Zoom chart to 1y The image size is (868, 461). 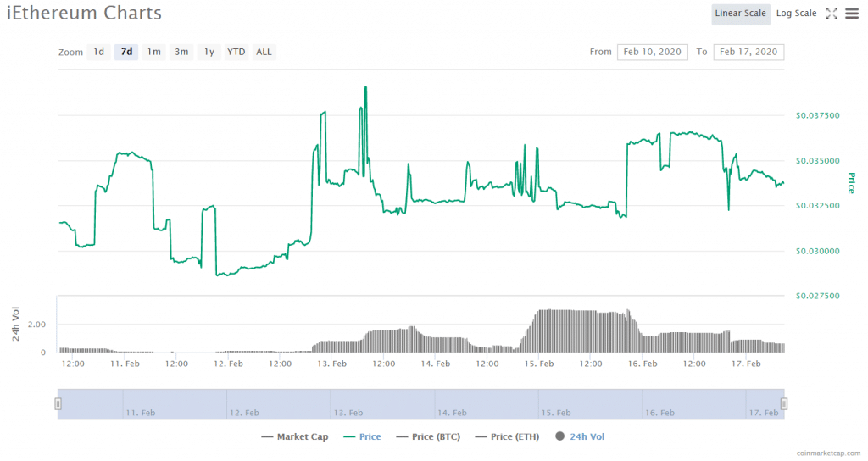tap(209, 52)
